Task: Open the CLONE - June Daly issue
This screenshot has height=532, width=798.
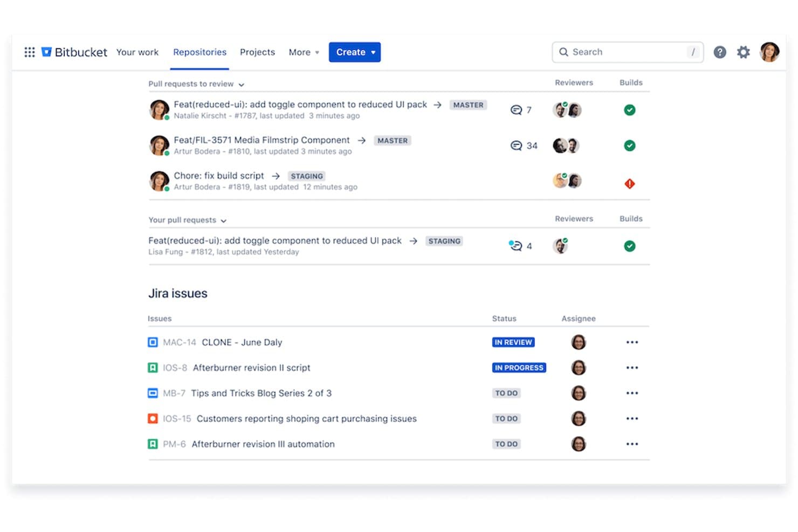Action: tap(242, 342)
